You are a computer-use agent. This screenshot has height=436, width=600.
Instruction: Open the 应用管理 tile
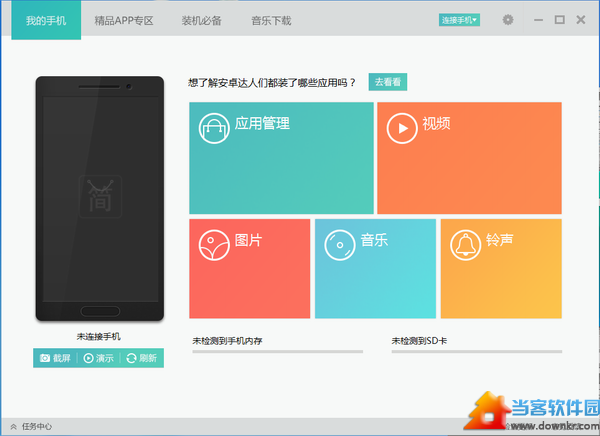click(281, 158)
